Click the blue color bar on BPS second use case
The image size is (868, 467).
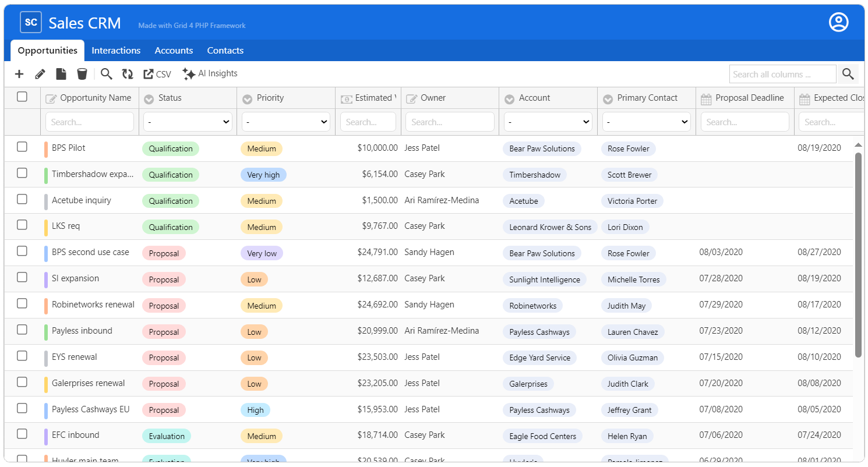click(x=46, y=254)
